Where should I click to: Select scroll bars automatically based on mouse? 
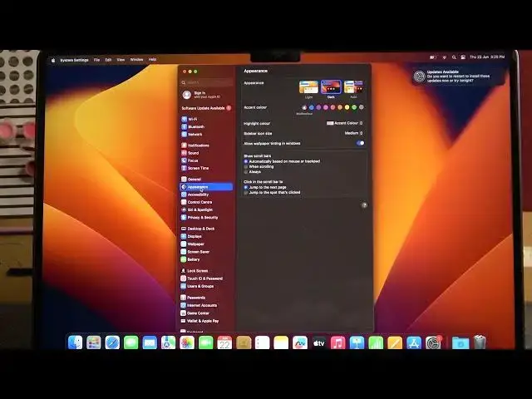(246, 161)
